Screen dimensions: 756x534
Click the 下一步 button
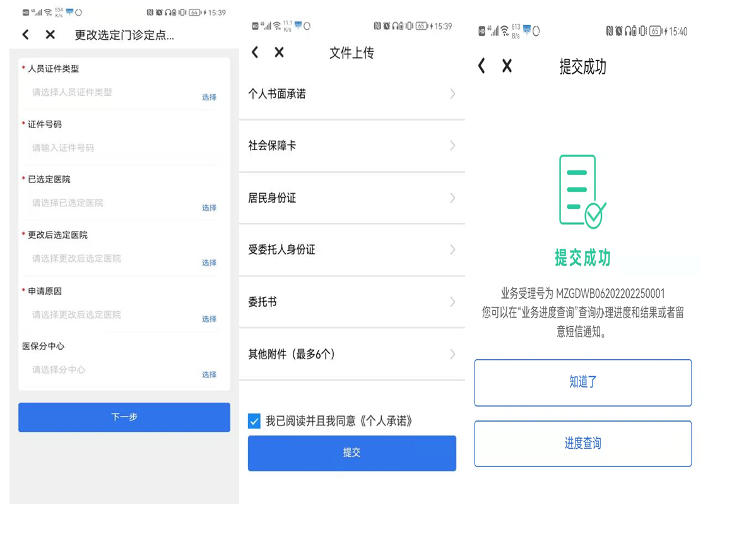124,417
